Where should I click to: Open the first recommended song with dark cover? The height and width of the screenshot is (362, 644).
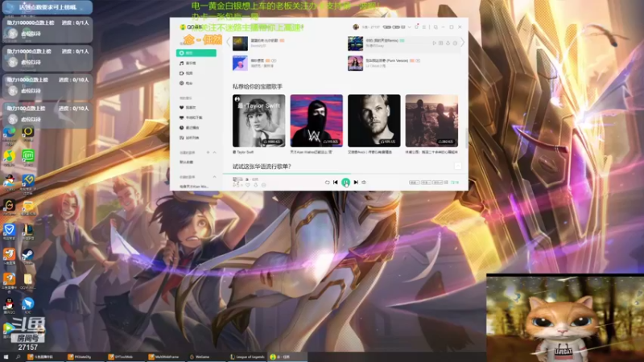pyautogui.click(x=240, y=43)
